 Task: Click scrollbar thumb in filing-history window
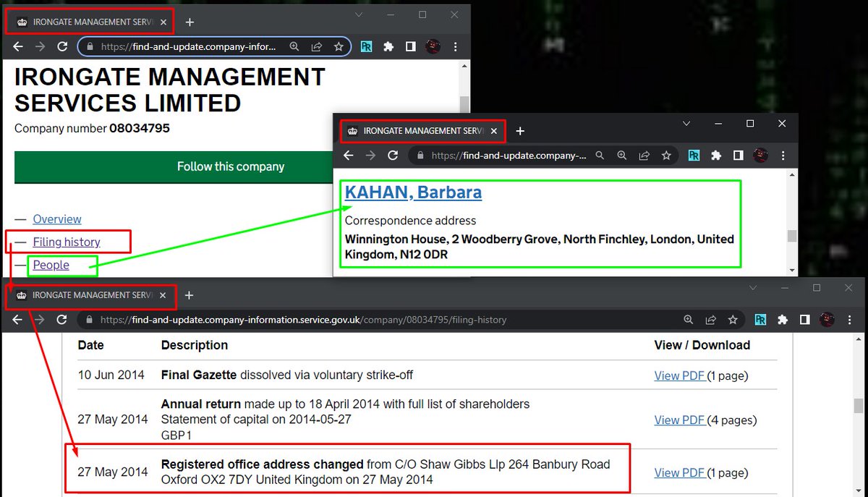pyautogui.click(x=858, y=405)
